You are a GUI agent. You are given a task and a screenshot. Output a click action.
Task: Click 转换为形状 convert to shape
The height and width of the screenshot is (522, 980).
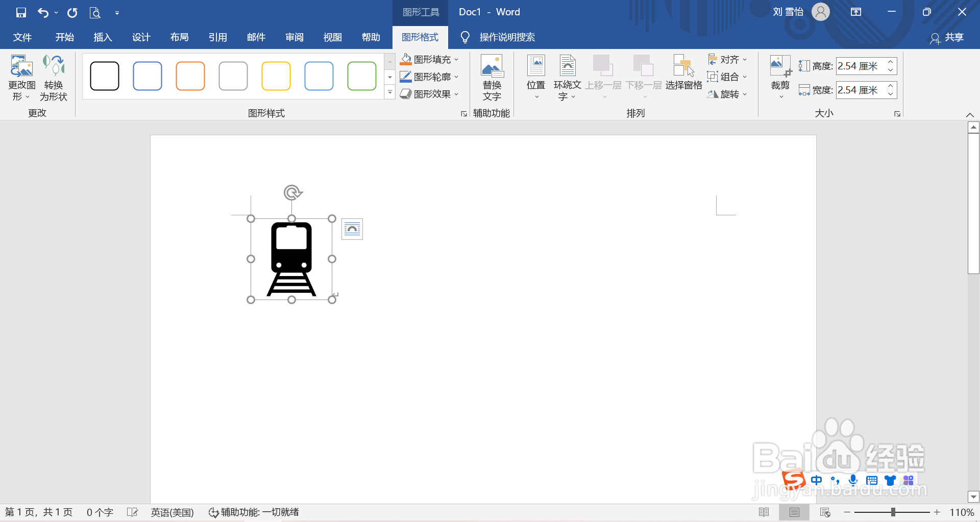coord(53,77)
